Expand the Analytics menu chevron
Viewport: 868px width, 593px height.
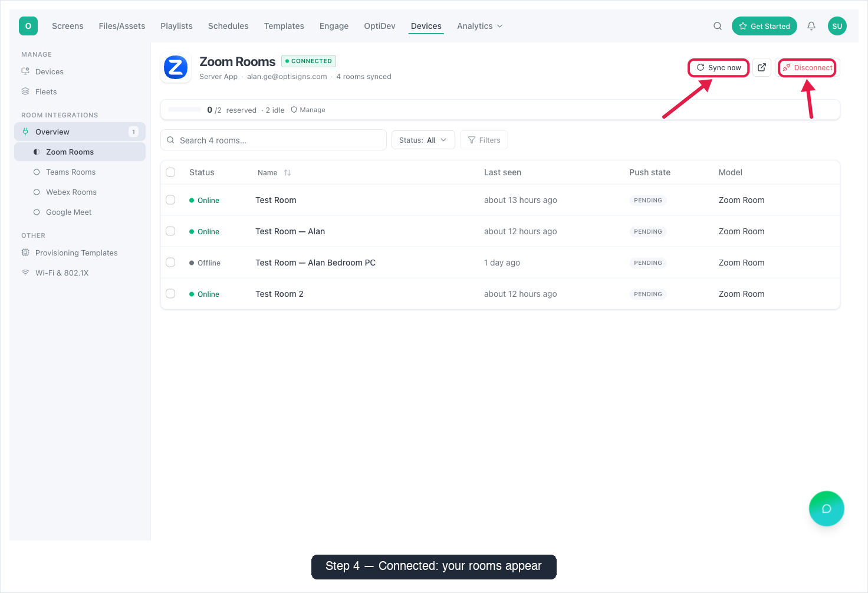[500, 26]
